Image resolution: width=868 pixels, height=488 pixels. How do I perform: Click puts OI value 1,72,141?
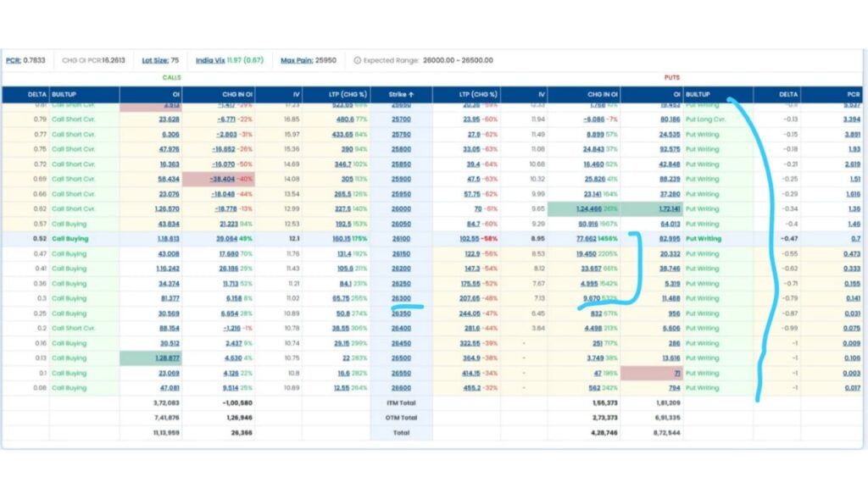point(664,209)
